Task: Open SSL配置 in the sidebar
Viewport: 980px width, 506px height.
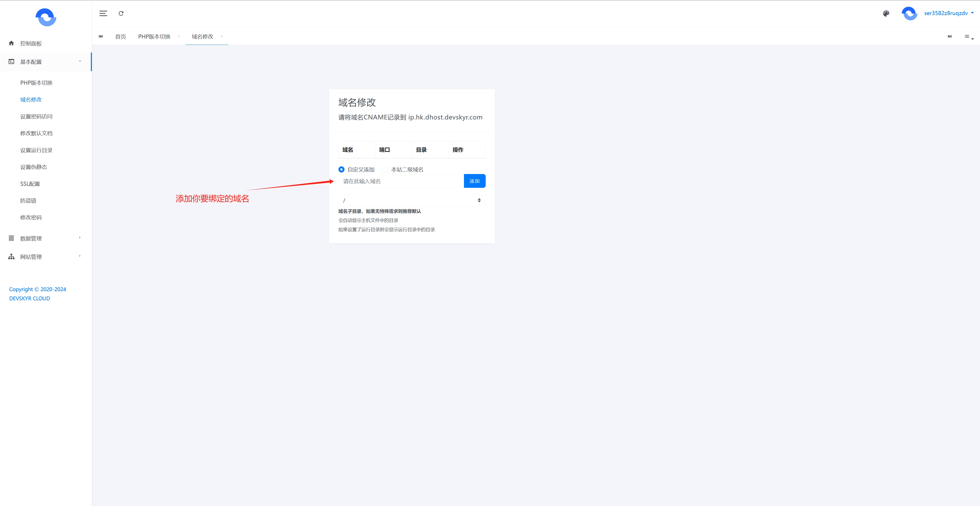Action: 30,184
